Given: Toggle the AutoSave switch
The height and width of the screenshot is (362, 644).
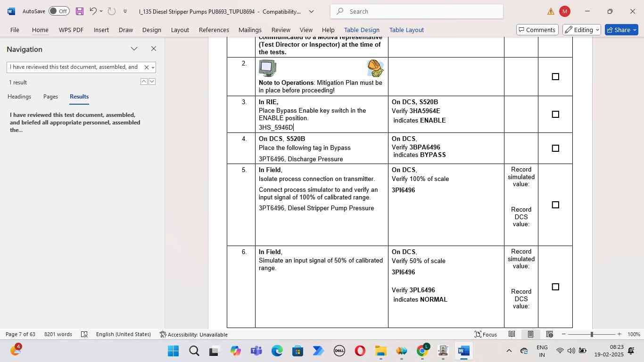Looking at the screenshot, I should (59, 11).
